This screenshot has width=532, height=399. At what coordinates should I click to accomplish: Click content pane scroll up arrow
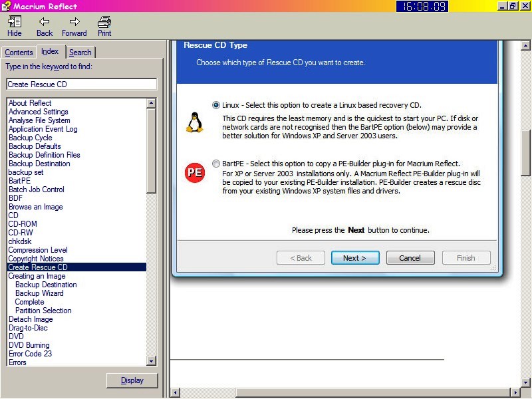[525, 45]
